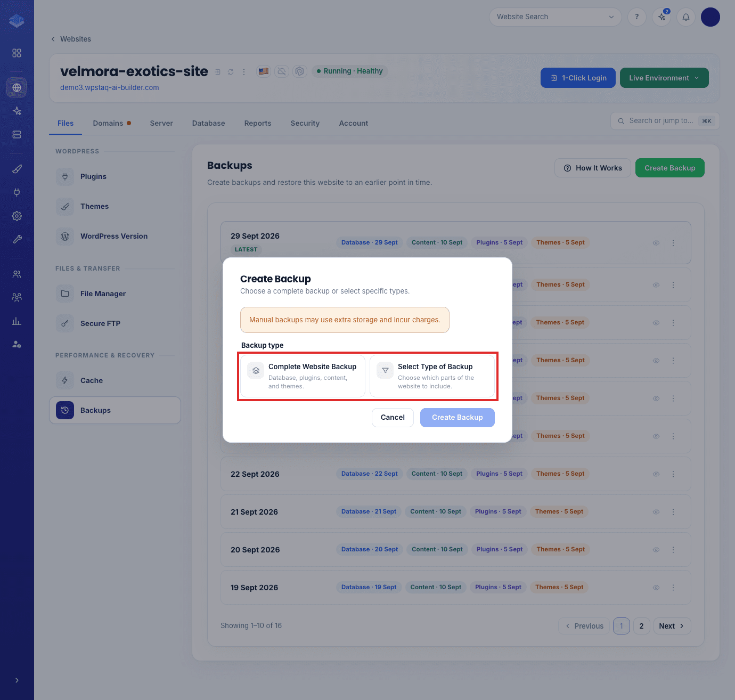Click the US flag location icon
Image resolution: width=735 pixels, height=700 pixels.
[x=264, y=71]
